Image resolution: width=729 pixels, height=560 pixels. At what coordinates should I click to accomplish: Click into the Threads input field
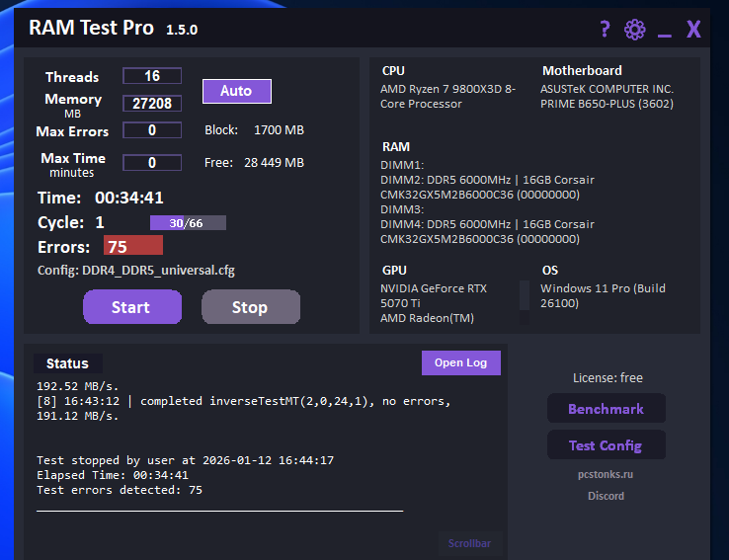(x=152, y=76)
